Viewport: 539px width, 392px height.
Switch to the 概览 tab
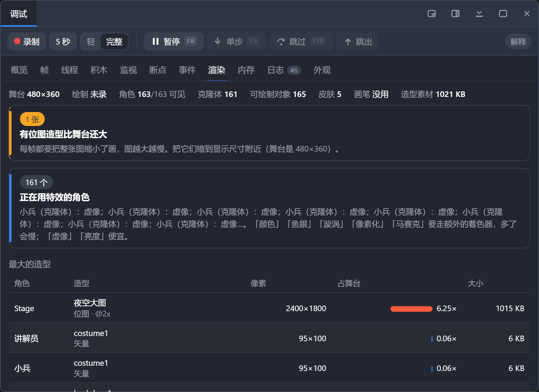[19, 70]
